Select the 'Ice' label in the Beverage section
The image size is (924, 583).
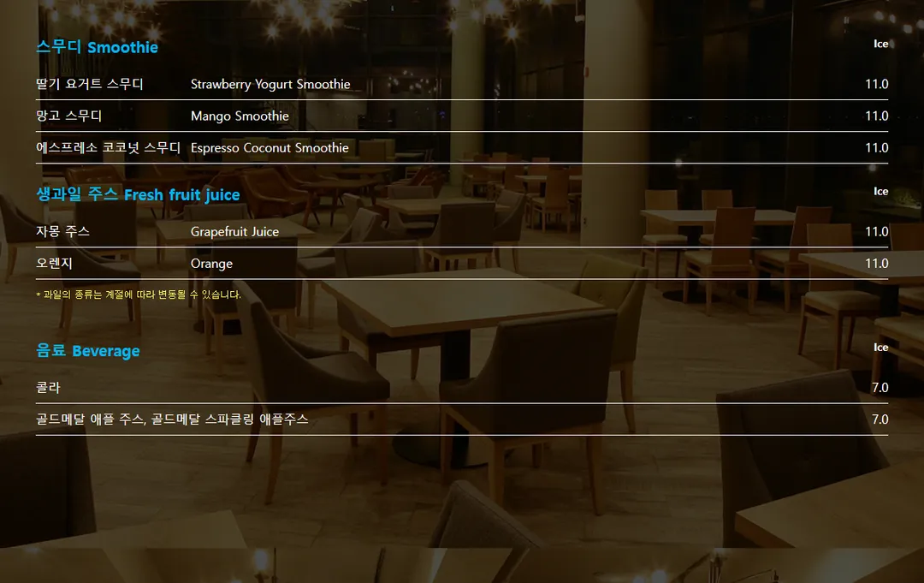880,348
